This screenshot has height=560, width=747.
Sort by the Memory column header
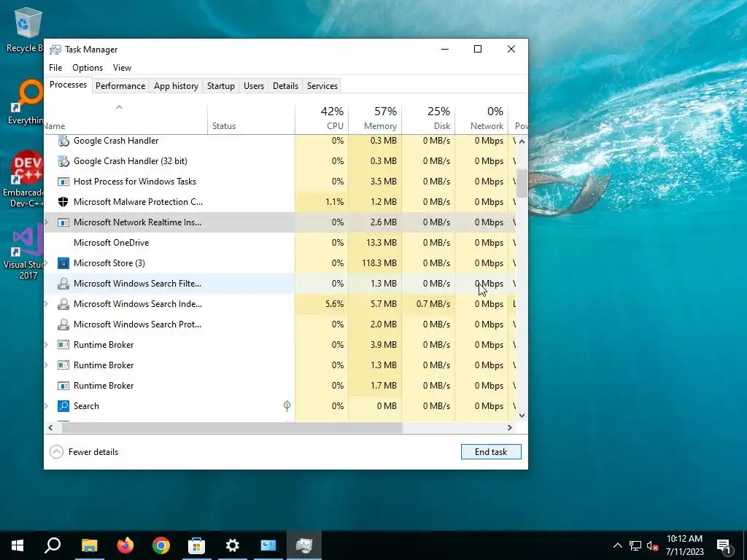[375, 118]
